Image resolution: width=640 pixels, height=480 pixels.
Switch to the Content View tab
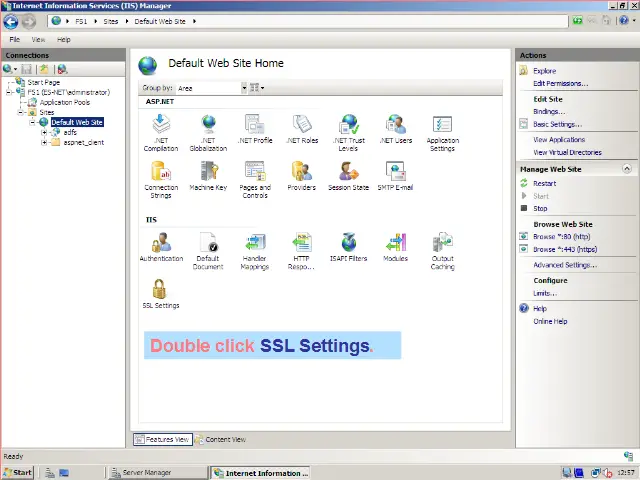(220, 440)
